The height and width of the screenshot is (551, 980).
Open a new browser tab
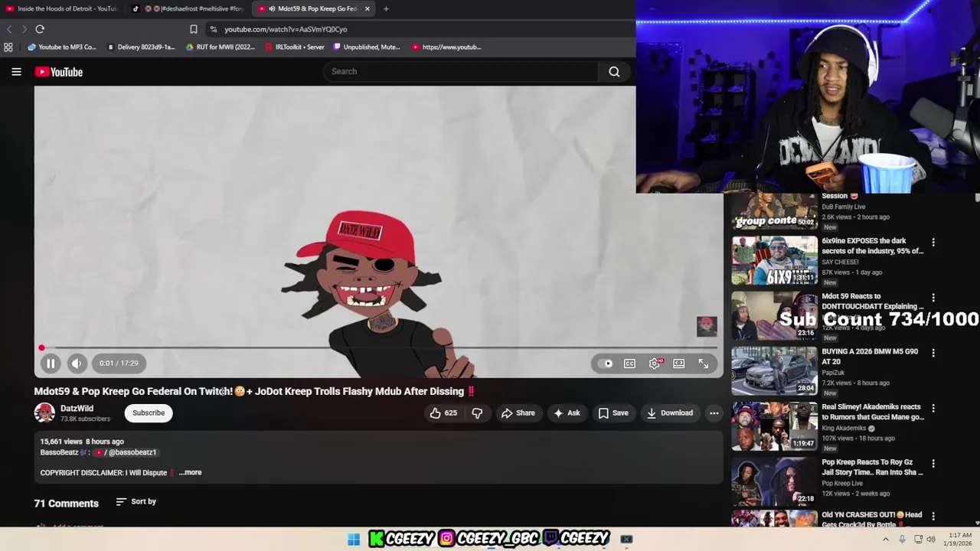pos(386,8)
